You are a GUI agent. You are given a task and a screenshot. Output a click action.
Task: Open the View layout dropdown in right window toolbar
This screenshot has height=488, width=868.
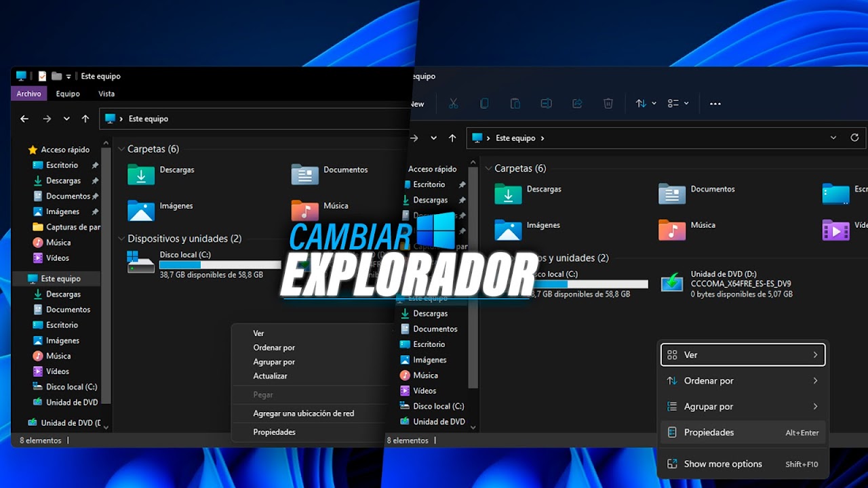(678, 104)
